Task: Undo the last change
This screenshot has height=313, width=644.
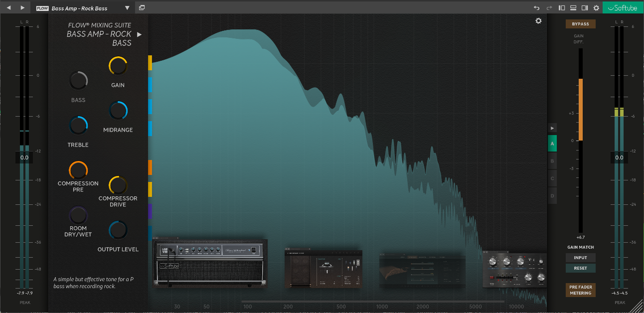Action: (x=537, y=8)
